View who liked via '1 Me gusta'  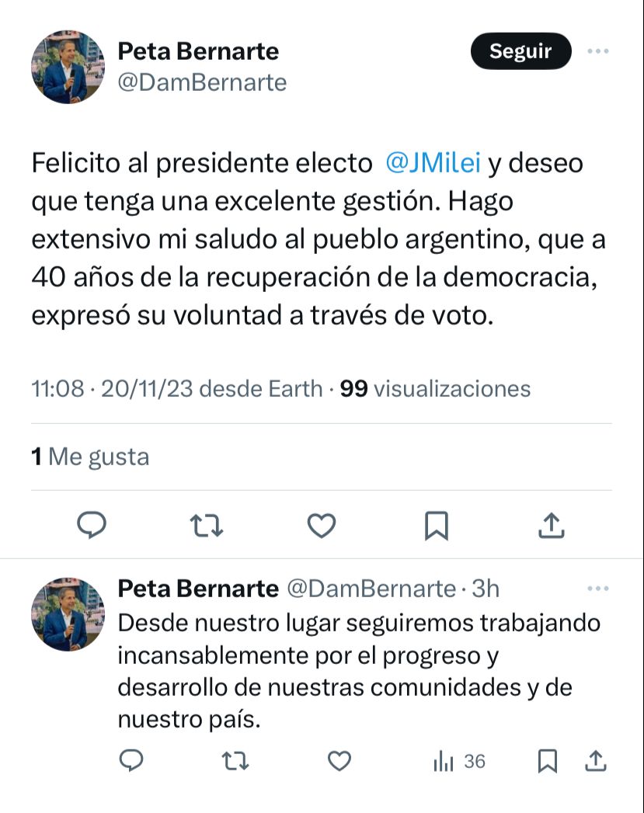[x=90, y=457]
